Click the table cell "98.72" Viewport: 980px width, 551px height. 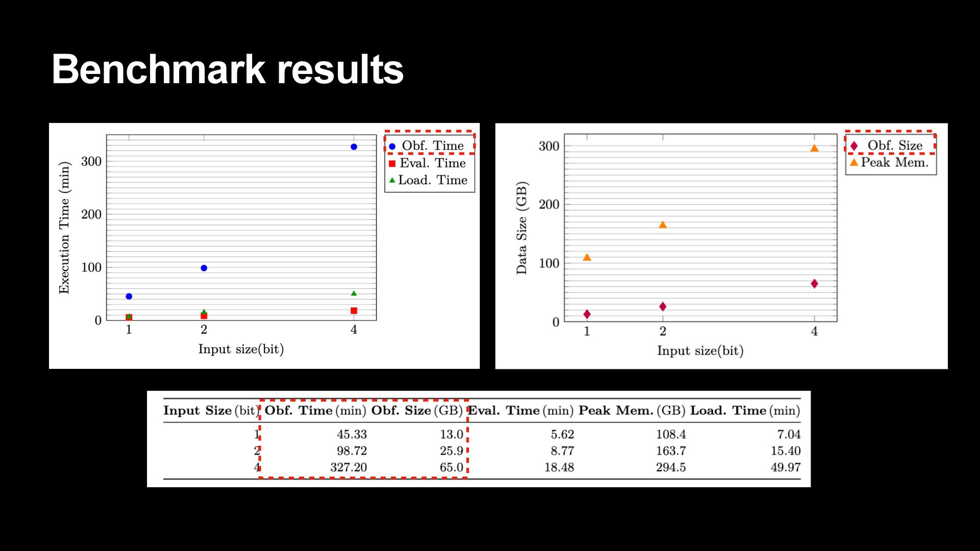tap(352, 451)
